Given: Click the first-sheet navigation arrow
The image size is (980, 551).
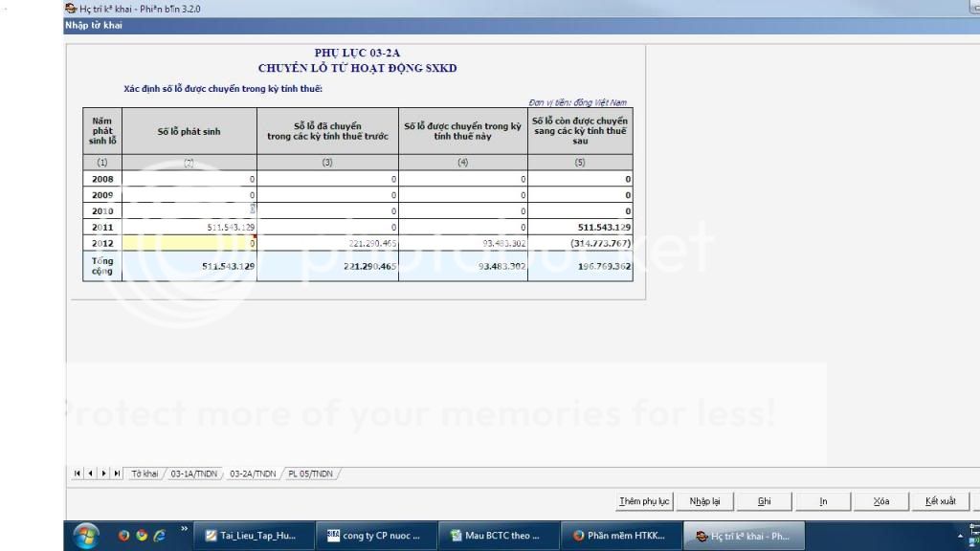Looking at the screenshot, I should (x=78, y=474).
